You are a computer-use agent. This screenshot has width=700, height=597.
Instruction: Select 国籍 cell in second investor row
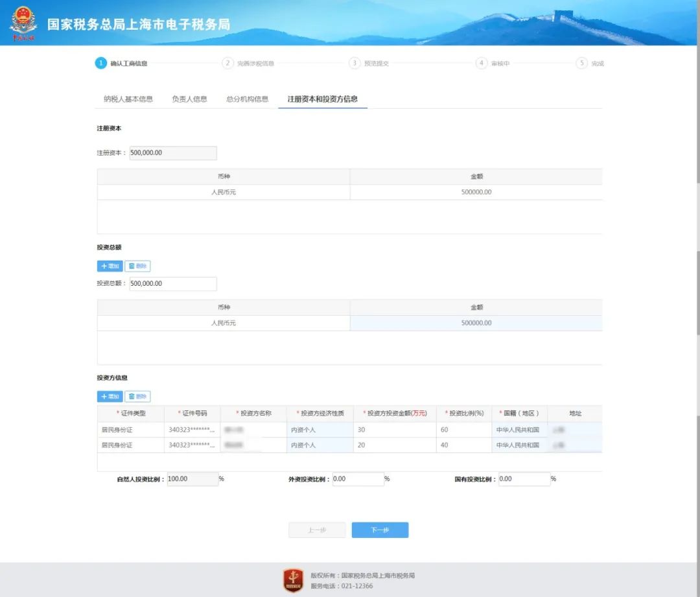519,445
